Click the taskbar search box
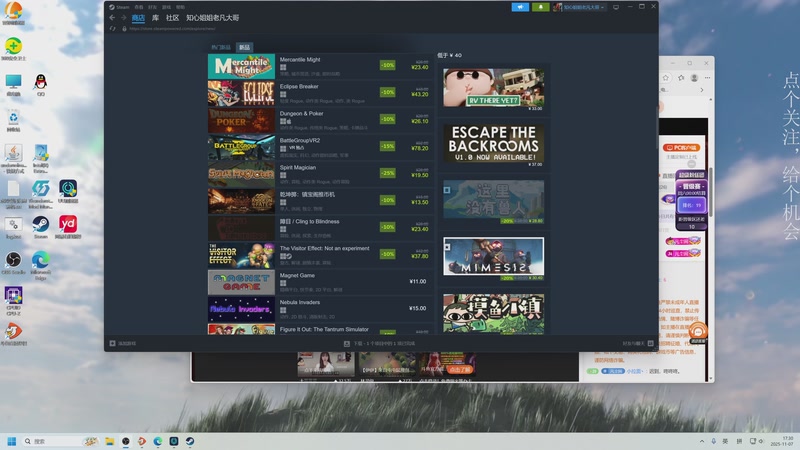The width and height of the screenshot is (800, 450). [x=61, y=441]
